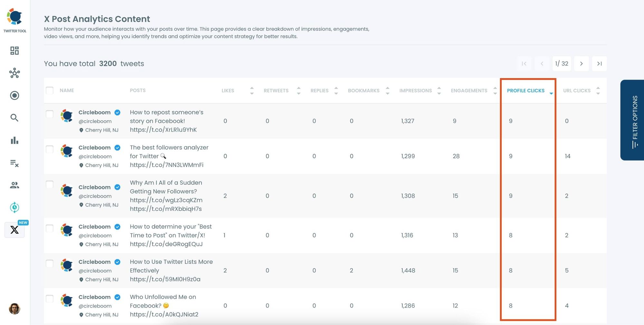Select the scheduling clock sidebar icon
The image size is (644, 325).
[x=14, y=208]
